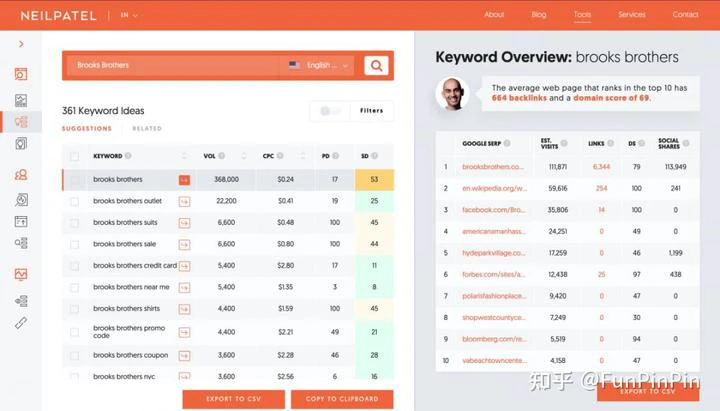This screenshot has height=411, width=720.
Task: Sort by the CPC column arrows
Action: pos(303,156)
